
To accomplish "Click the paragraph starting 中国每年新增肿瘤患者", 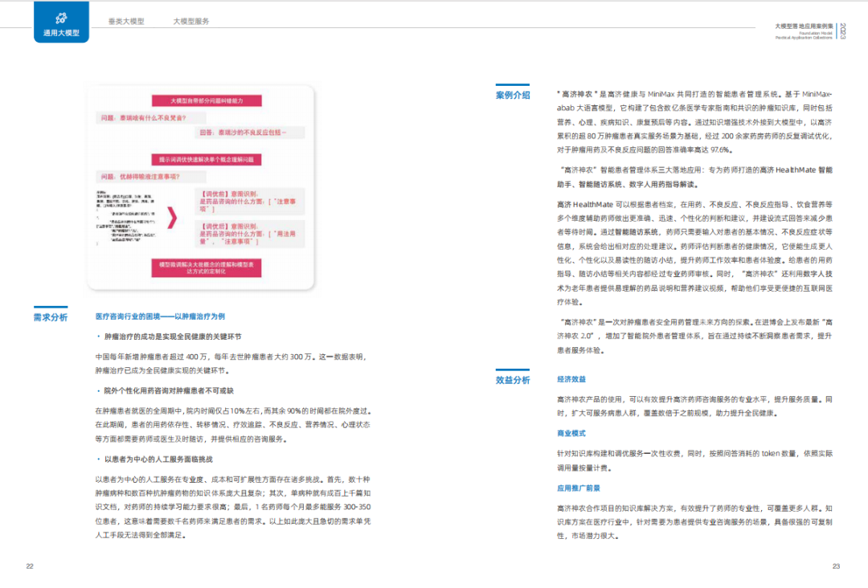I will pos(231,363).
